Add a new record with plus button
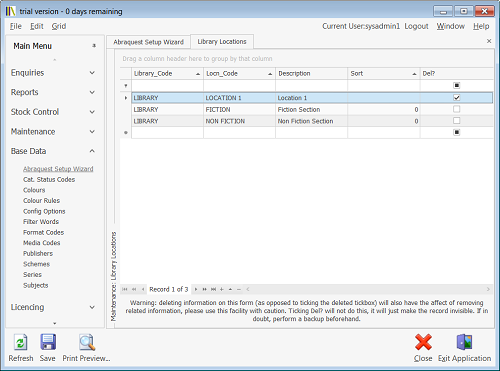This screenshot has width=500, height=371. click(x=222, y=289)
